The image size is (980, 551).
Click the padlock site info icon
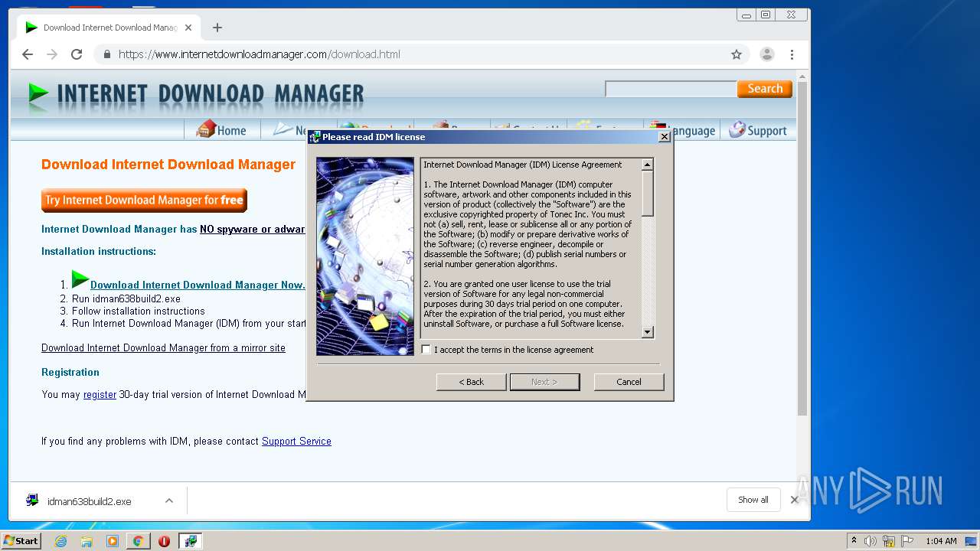click(106, 54)
